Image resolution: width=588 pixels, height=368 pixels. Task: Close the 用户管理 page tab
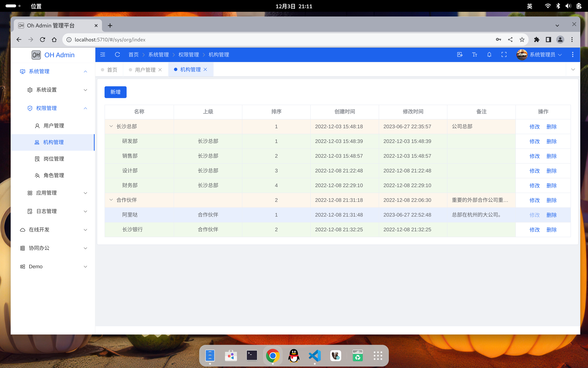pos(160,70)
